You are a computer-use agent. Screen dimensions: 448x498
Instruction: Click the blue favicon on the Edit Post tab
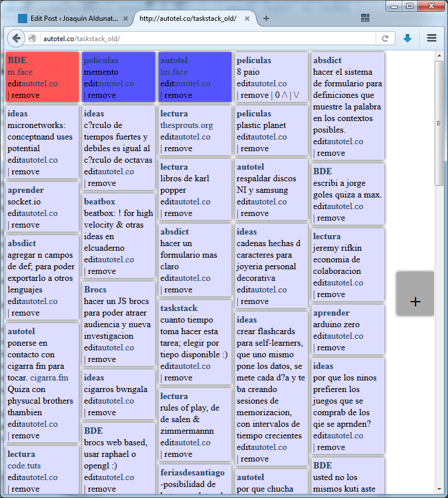pyautogui.click(x=23, y=19)
